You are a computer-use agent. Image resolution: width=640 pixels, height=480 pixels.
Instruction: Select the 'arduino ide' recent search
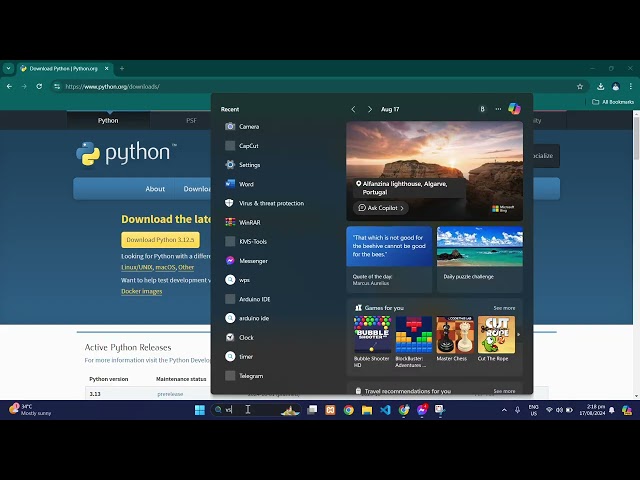(247, 318)
